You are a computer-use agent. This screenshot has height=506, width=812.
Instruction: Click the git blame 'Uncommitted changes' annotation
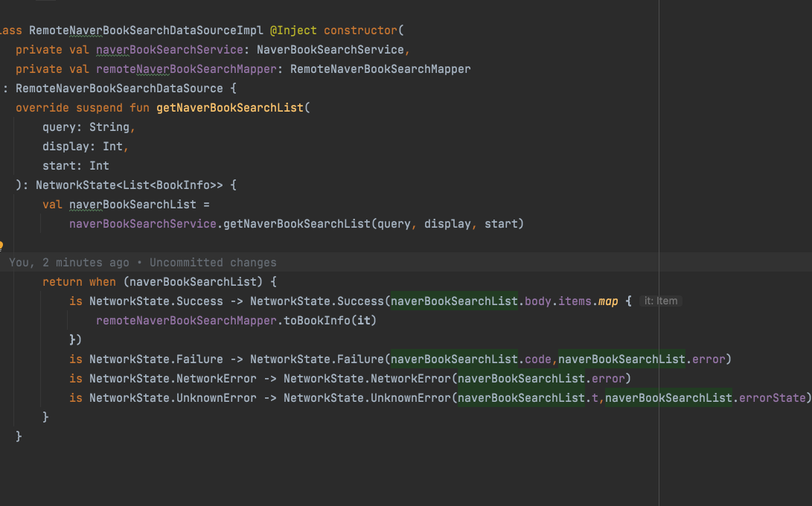pyautogui.click(x=213, y=263)
